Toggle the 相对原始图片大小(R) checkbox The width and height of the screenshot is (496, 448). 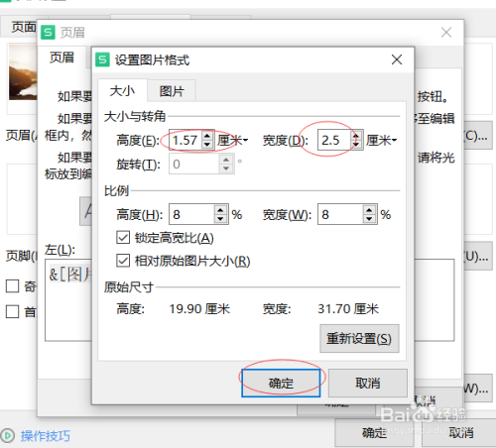(123, 261)
